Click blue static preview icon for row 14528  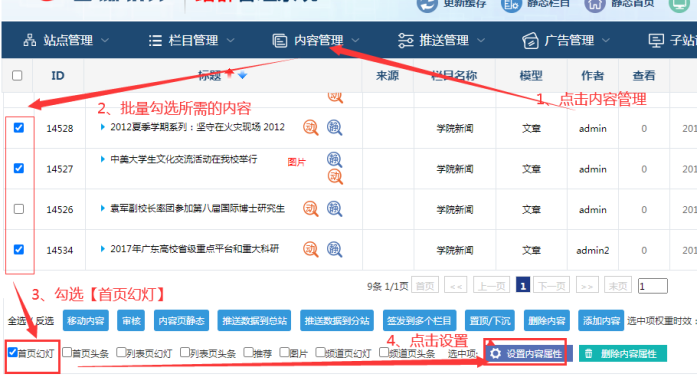coord(334,128)
